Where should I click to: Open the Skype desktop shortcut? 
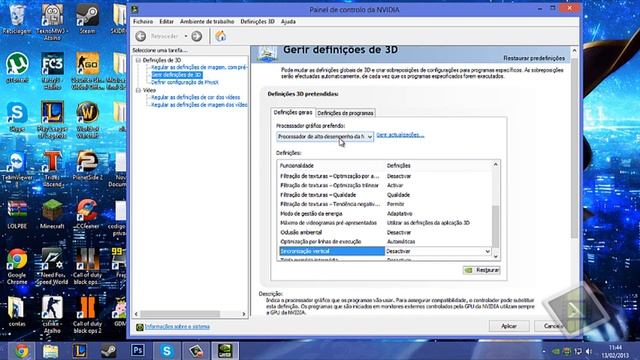(17, 117)
